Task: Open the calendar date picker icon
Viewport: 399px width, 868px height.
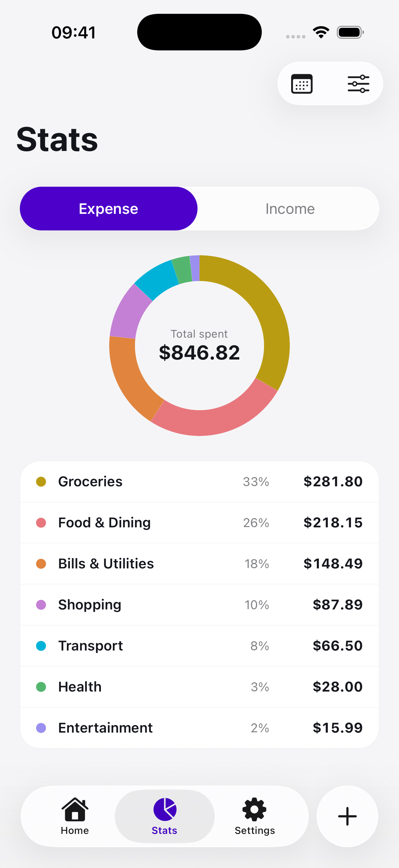Action: [x=301, y=83]
